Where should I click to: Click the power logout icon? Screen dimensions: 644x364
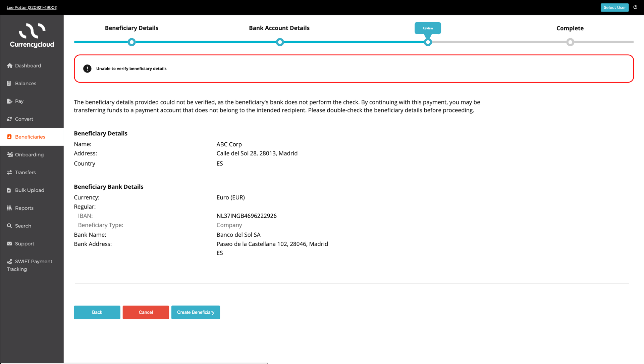click(635, 7)
